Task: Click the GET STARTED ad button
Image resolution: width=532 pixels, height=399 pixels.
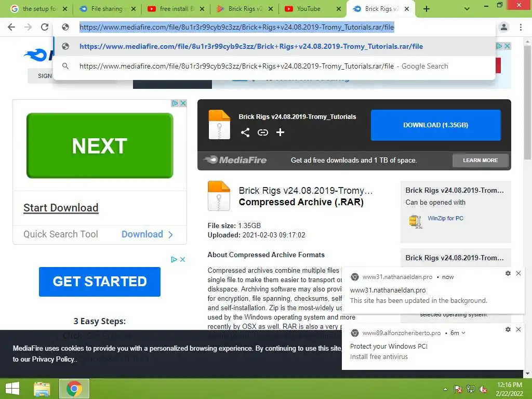Action: coord(100,282)
